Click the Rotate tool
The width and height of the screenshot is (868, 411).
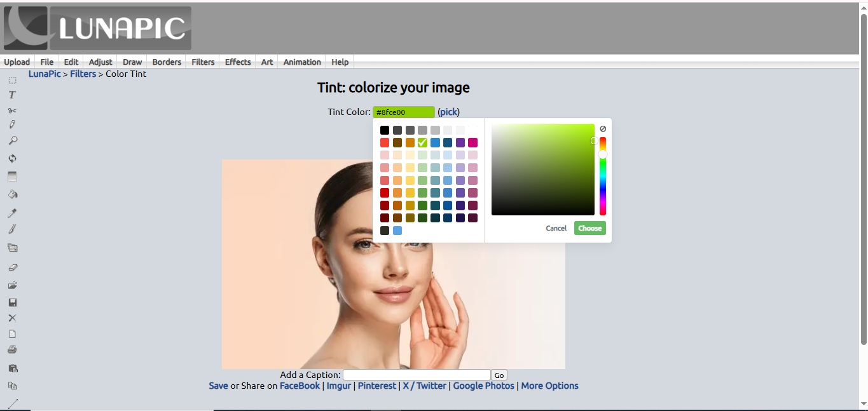12,158
